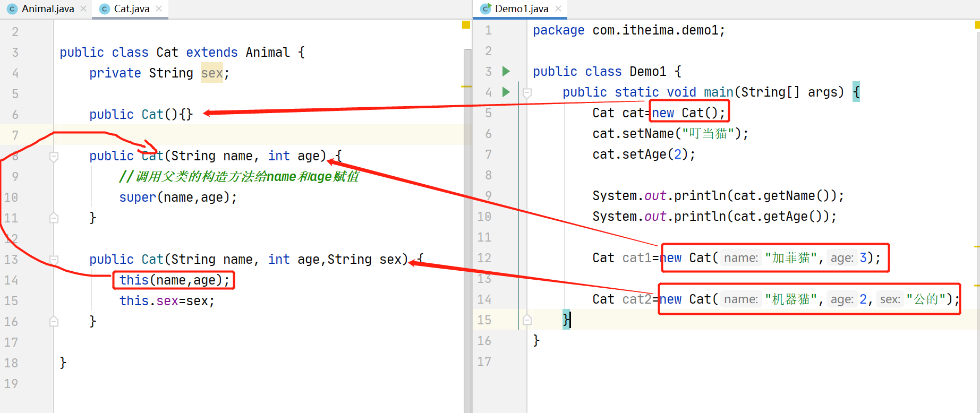Click the green Chinese comment on line 9
Screen dimensions: 980x413
click(x=239, y=177)
